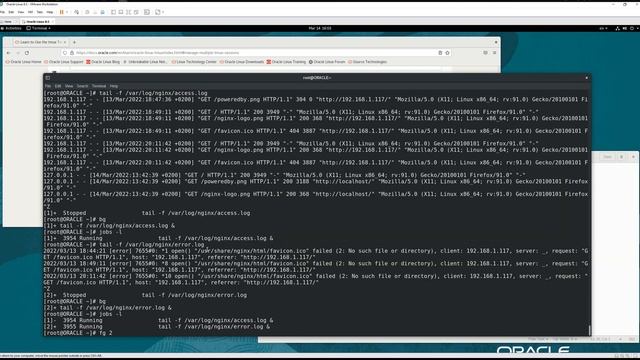640x360 pixels.
Task: Open the VMware Tabs menu
Action: pyautogui.click(x=40, y=12)
